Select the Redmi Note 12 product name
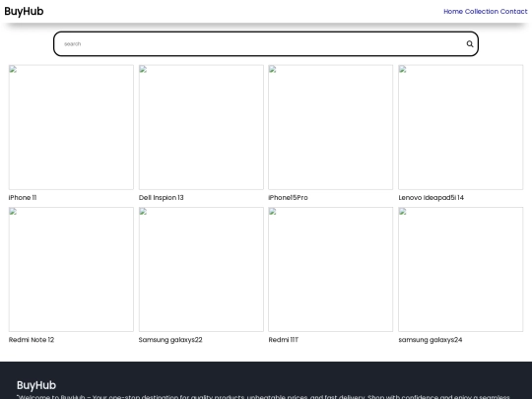Screen dimensions: 532x399 click(32, 340)
